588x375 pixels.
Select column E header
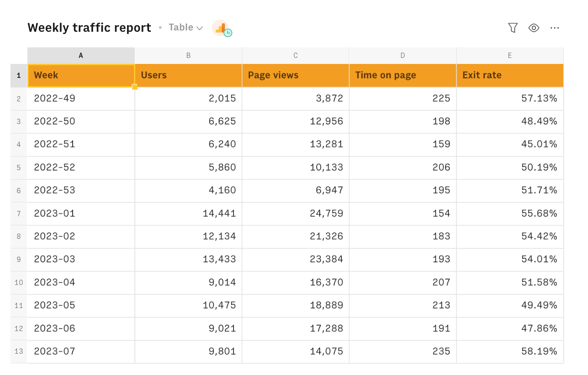(x=510, y=56)
